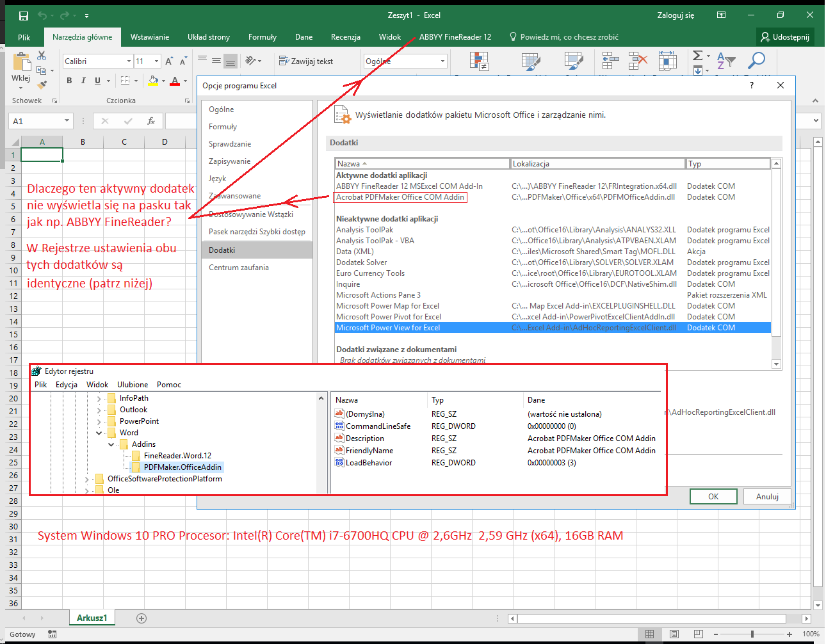The width and height of the screenshot is (826, 644).
Task: Open the ribbon display options icon
Action: [x=721, y=15]
